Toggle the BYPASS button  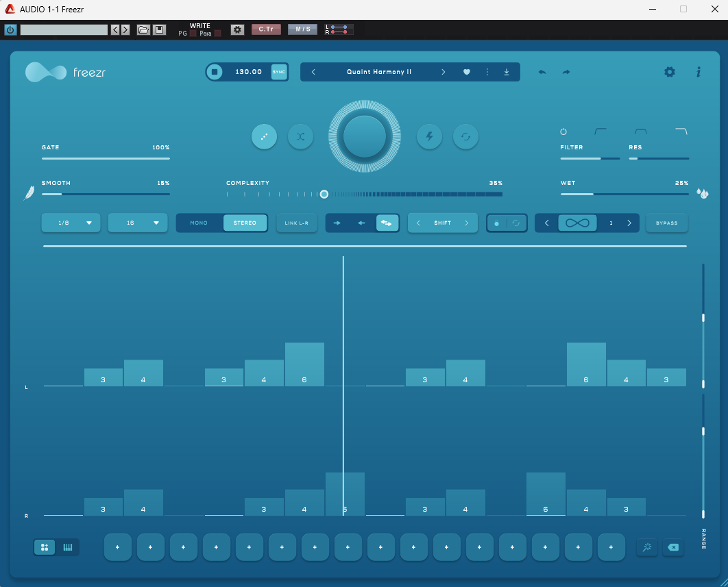667,223
